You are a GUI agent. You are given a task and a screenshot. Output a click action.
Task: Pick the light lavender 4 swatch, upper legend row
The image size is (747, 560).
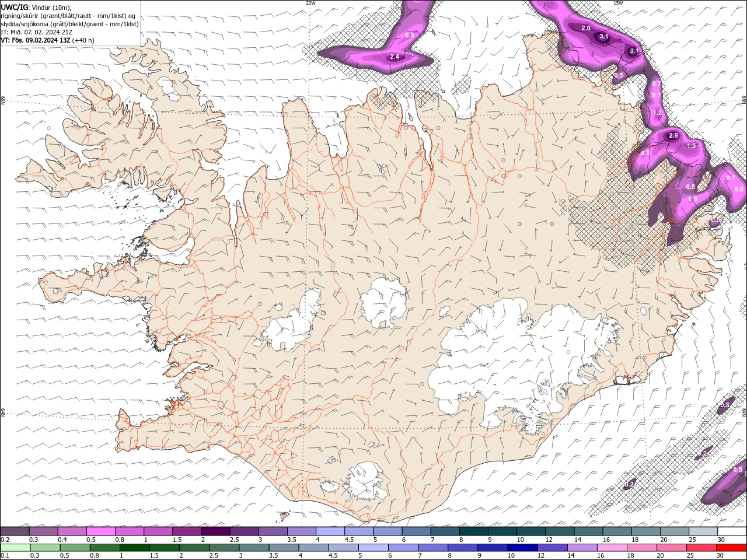click(x=330, y=531)
